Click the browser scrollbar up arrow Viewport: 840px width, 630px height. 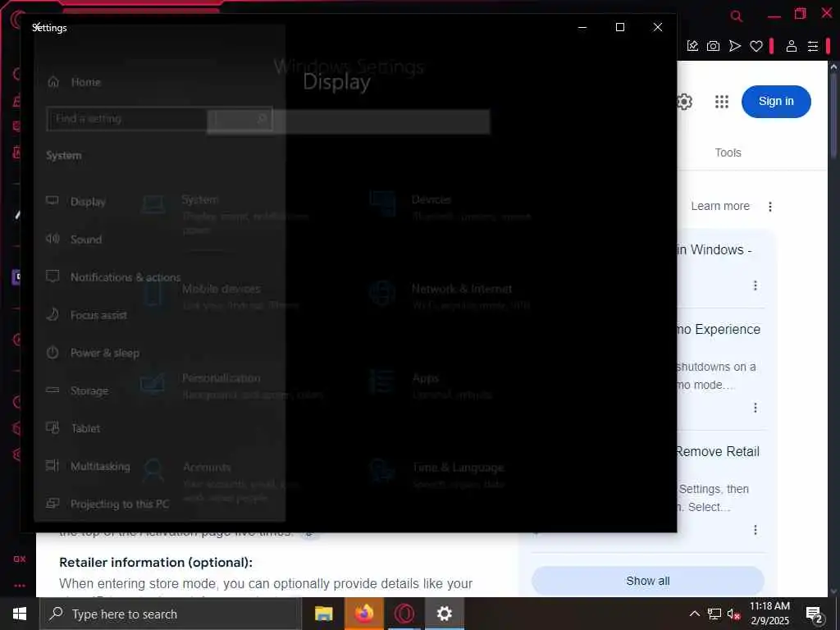point(833,67)
